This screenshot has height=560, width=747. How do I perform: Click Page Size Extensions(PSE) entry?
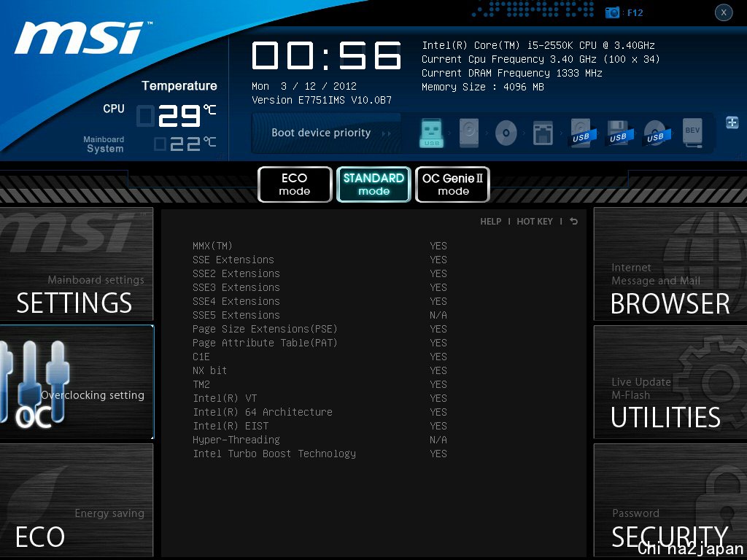click(320, 329)
